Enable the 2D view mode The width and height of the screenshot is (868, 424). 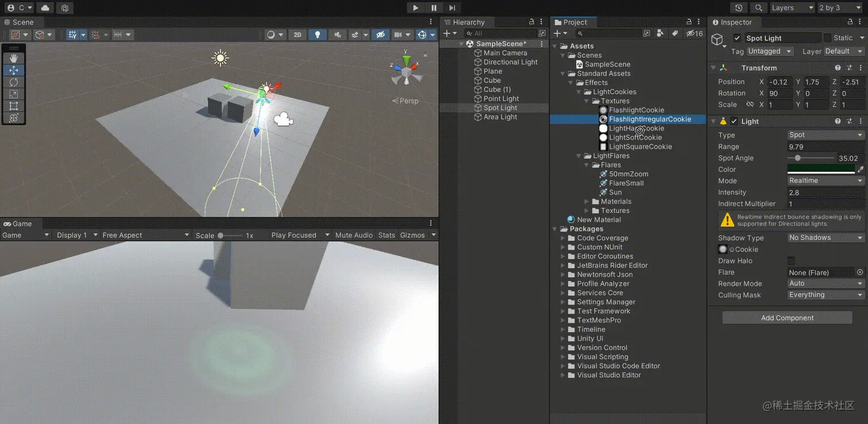click(x=297, y=34)
